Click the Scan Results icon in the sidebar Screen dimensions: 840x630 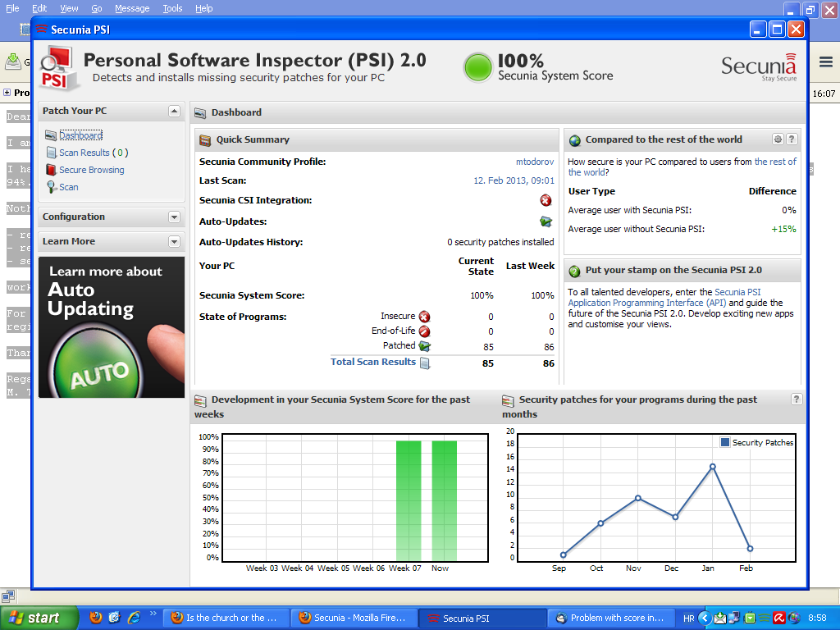click(x=52, y=153)
